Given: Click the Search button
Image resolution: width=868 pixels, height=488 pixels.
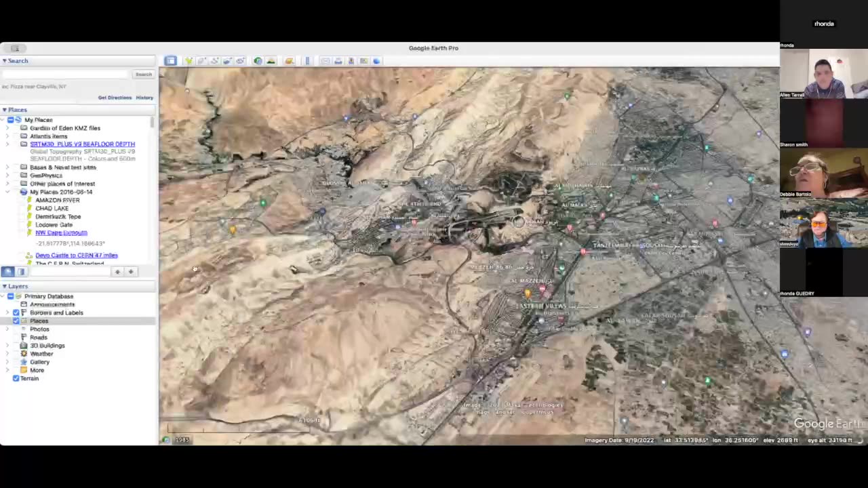Looking at the screenshot, I should [143, 75].
